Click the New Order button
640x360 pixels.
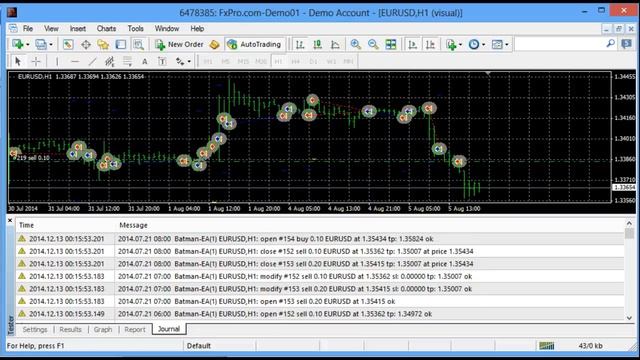click(179, 44)
